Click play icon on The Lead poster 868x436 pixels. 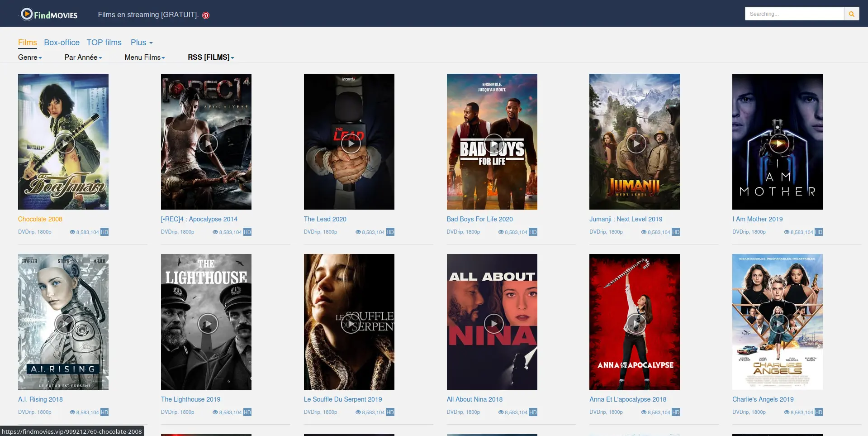(351, 144)
